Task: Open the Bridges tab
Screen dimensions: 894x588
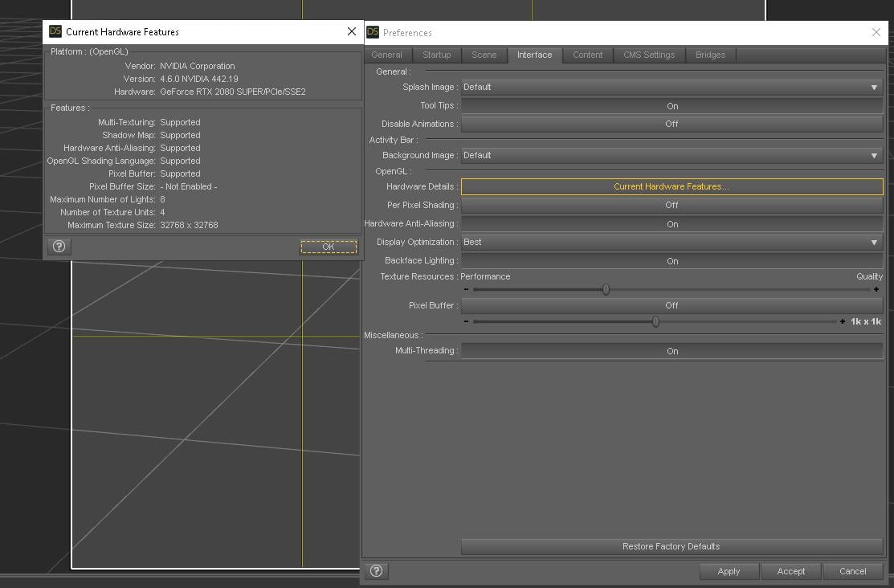Action: (x=710, y=55)
